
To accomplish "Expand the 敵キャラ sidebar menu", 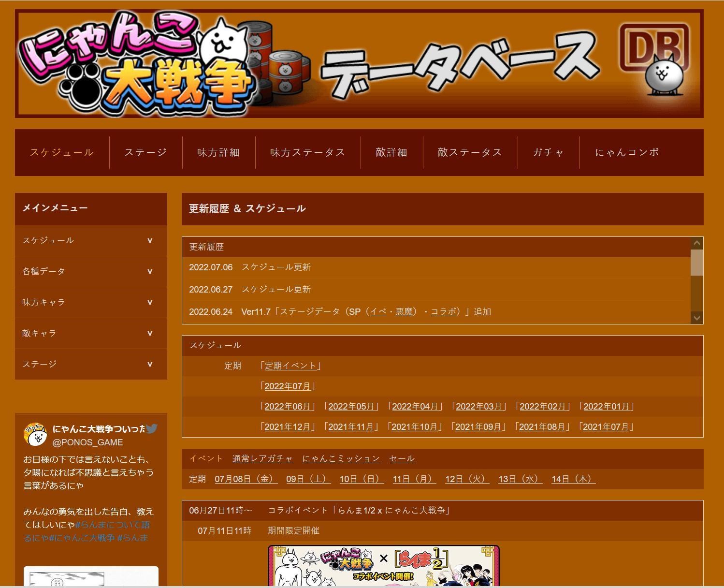I will (91, 333).
